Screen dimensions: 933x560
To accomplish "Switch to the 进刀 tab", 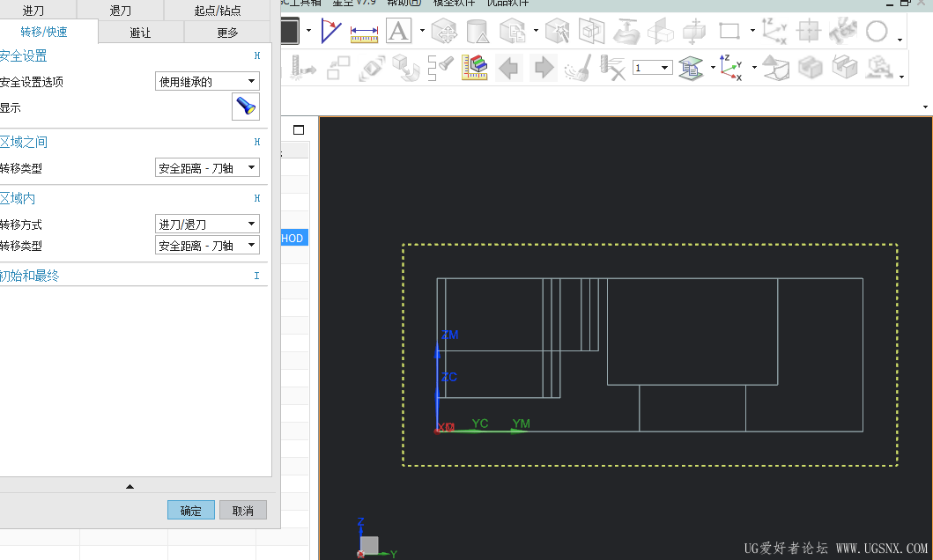I will click(x=33, y=11).
